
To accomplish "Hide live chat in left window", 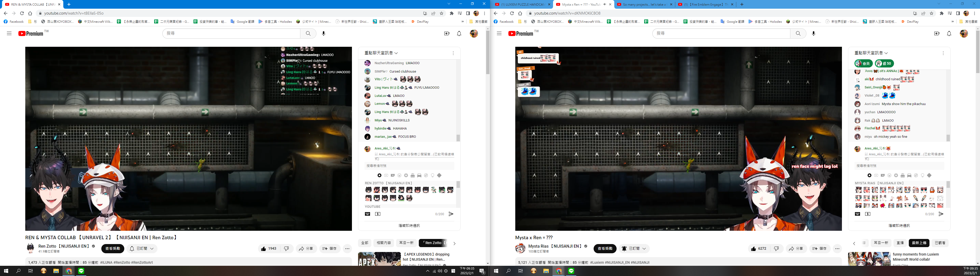I will [x=409, y=226].
